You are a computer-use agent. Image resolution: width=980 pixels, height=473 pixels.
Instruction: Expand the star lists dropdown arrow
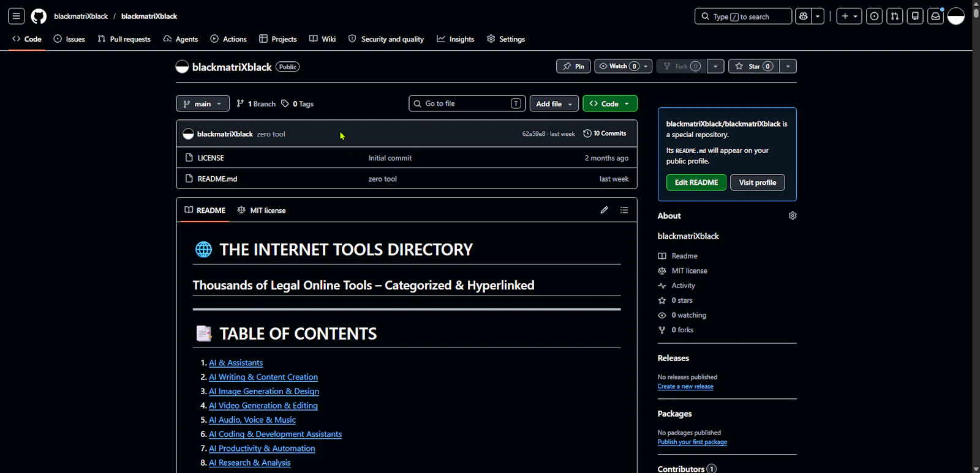coord(788,66)
